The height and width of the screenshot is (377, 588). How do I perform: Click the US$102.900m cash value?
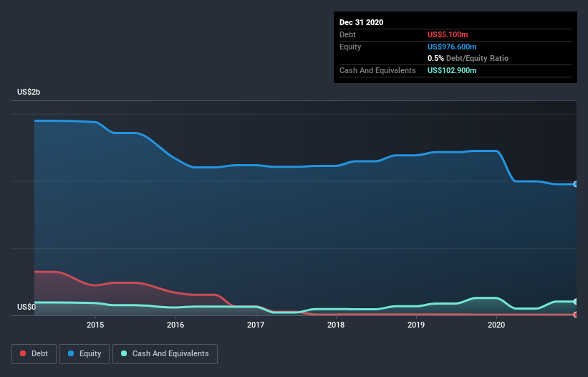pyautogui.click(x=452, y=70)
